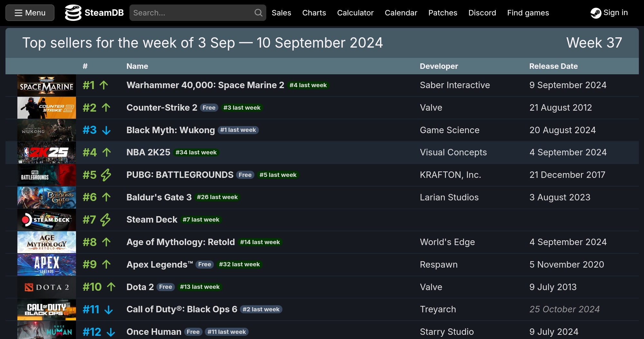Click Larian Studios developer cell
This screenshot has height=339, width=644.
click(449, 197)
